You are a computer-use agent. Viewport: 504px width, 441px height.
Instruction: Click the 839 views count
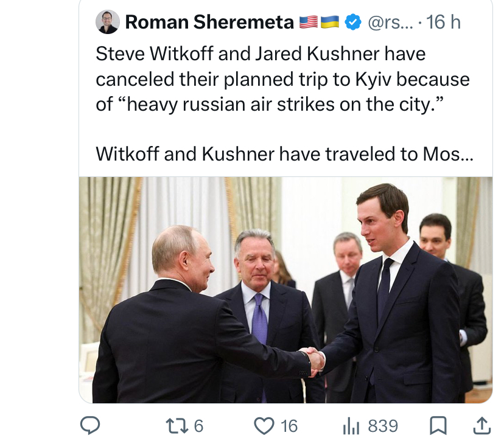(383, 426)
